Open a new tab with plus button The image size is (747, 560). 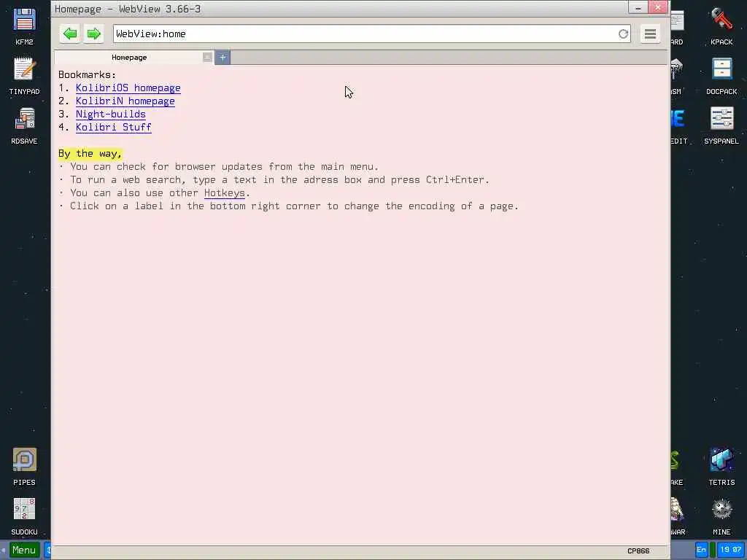pos(222,58)
